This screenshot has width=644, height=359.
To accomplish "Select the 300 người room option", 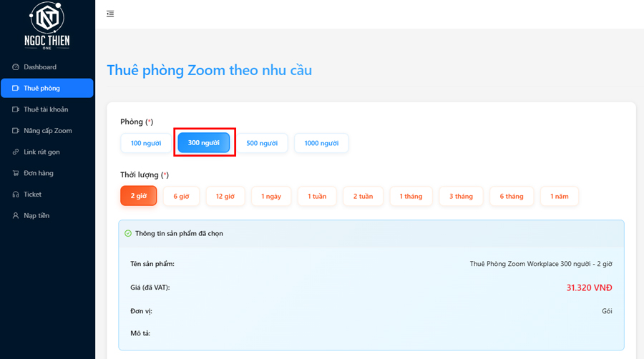I will [x=204, y=143].
